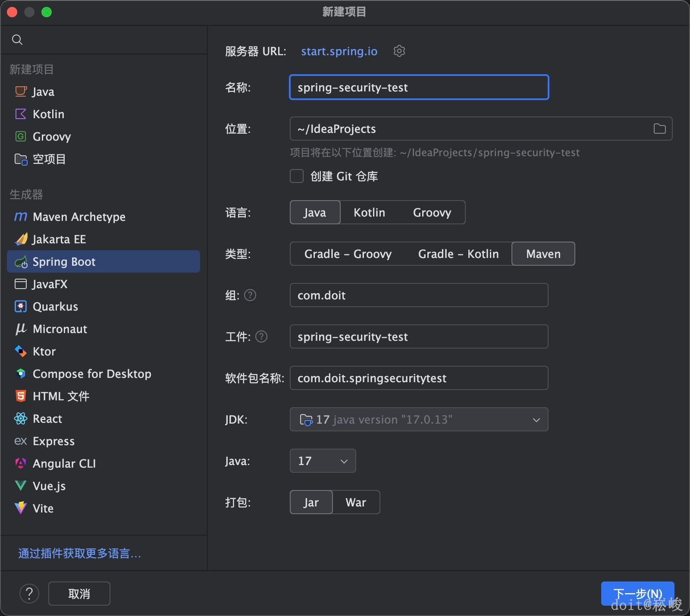Screen dimensions: 690x616
Task: Click the server URL settings gear icon
Action: click(x=399, y=51)
